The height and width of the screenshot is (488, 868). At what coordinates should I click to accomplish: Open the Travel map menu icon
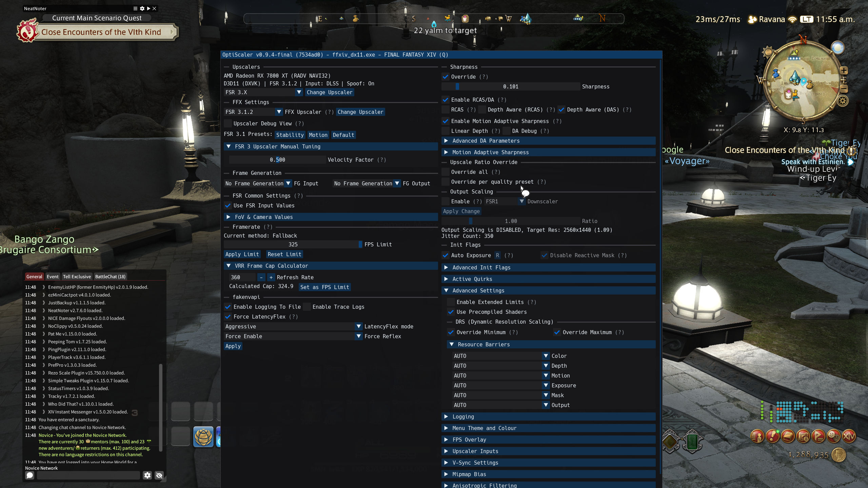[803, 436]
